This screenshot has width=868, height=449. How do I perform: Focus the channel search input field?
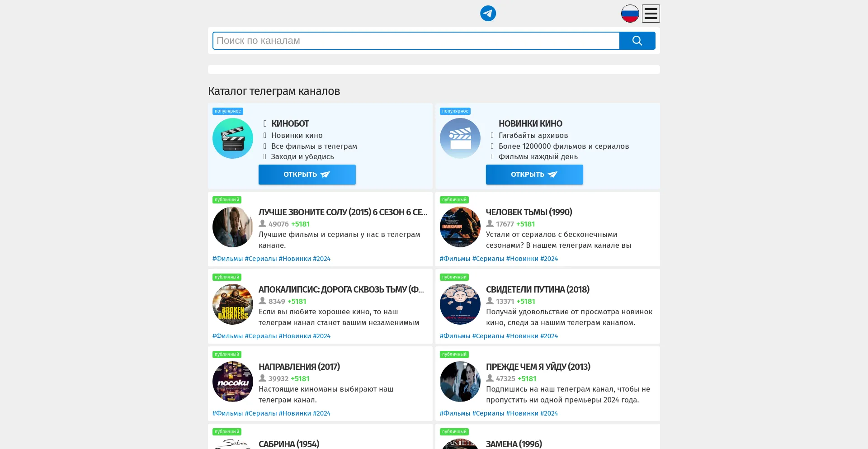tap(416, 41)
